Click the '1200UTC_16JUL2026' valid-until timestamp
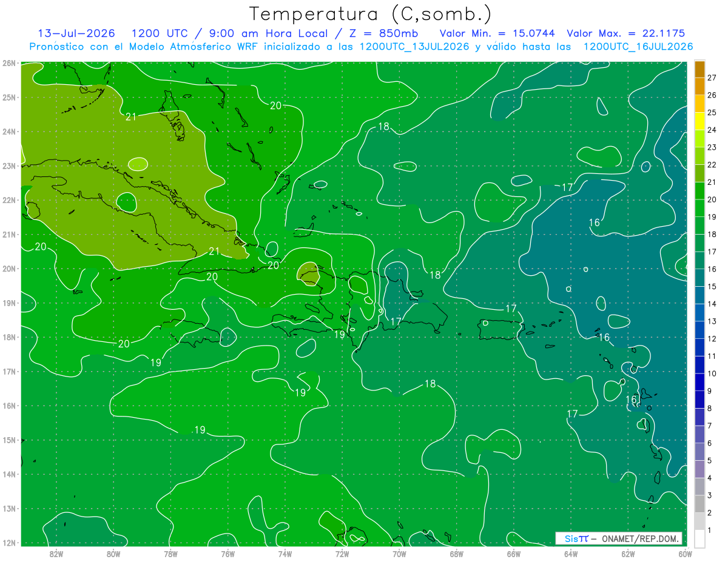The width and height of the screenshot is (728, 562). tap(638, 47)
